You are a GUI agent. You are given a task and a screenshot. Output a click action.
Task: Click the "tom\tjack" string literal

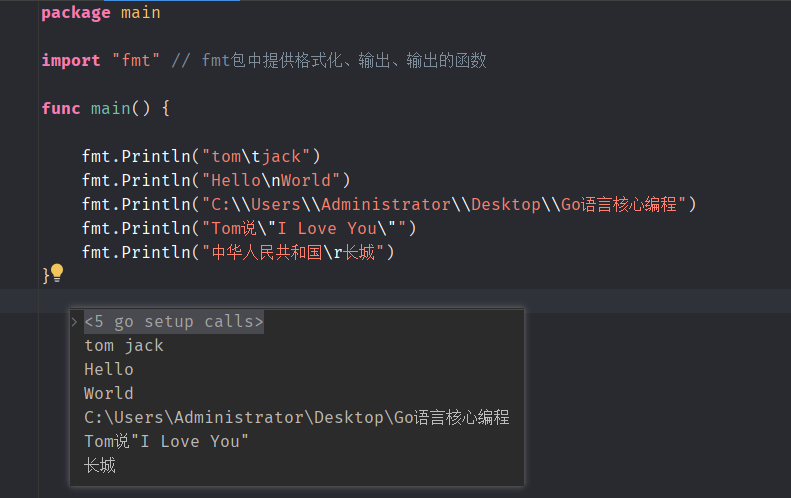pos(256,156)
